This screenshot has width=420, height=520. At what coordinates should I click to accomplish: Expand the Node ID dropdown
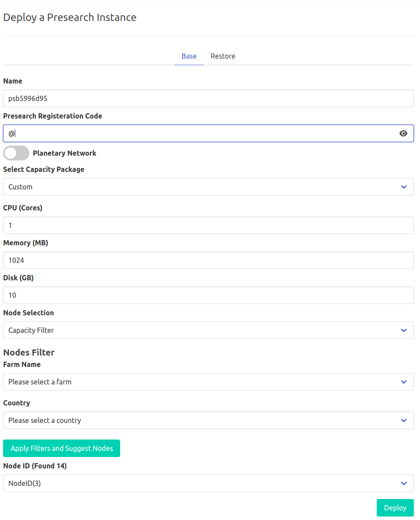[x=208, y=483]
